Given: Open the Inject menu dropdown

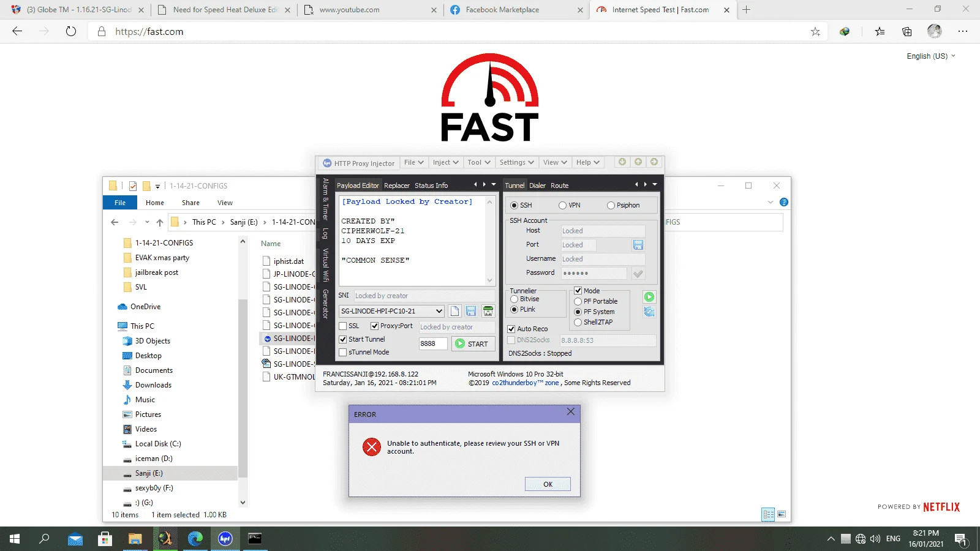Looking at the screenshot, I should click(446, 162).
